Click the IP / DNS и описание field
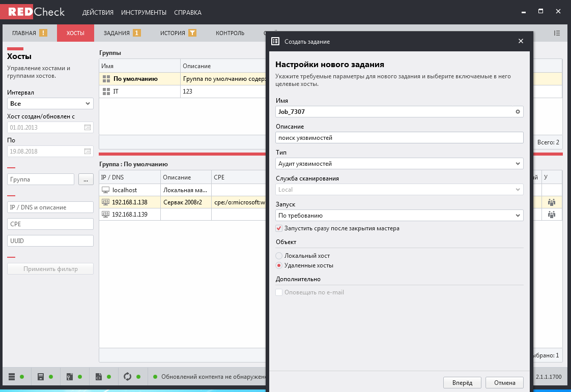571x392 pixels. click(50, 207)
